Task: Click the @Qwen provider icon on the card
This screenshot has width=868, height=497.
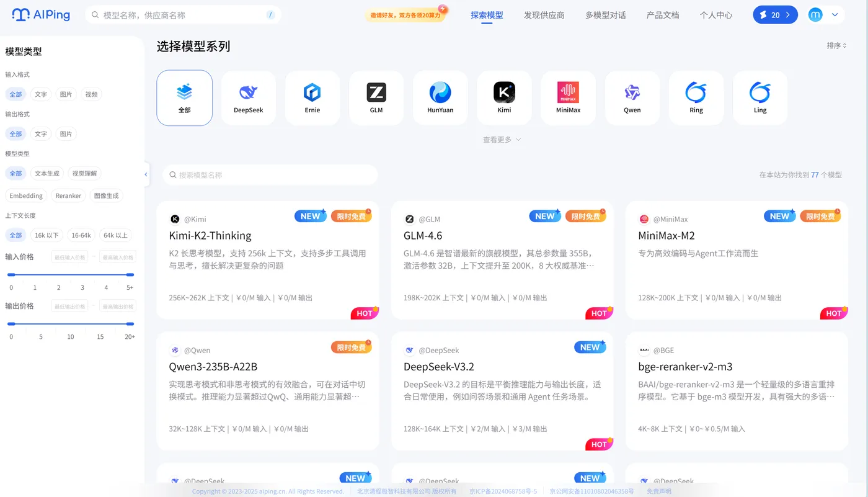Action: pos(175,350)
